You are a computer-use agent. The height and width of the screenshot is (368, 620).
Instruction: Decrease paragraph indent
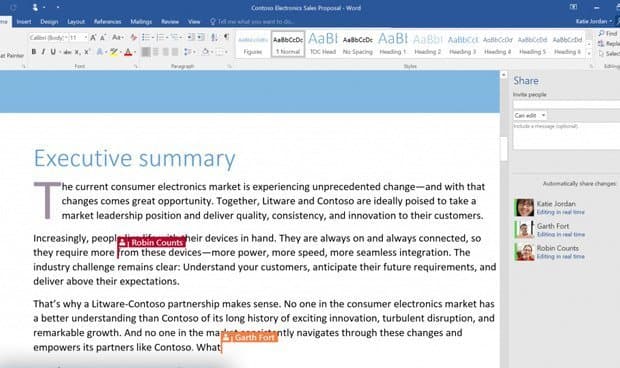pyautogui.click(x=191, y=38)
